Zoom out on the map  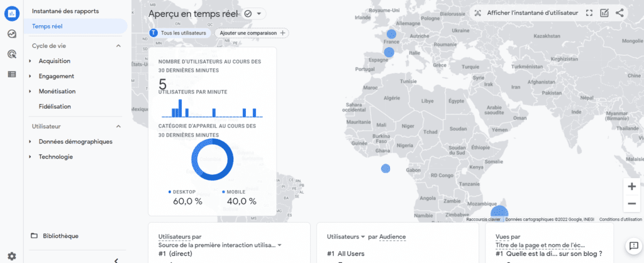pos(632,203)
